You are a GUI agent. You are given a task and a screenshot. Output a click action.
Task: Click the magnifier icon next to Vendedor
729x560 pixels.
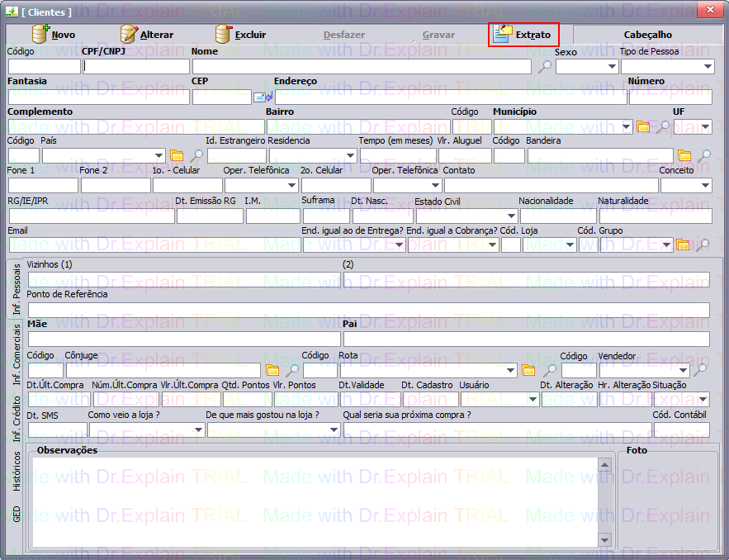pos(700,370)
